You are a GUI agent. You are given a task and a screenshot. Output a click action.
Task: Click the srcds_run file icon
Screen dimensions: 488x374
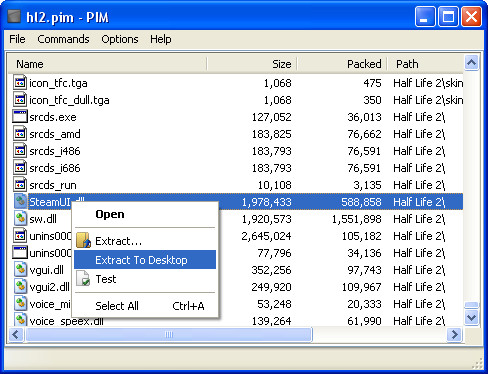20,184
